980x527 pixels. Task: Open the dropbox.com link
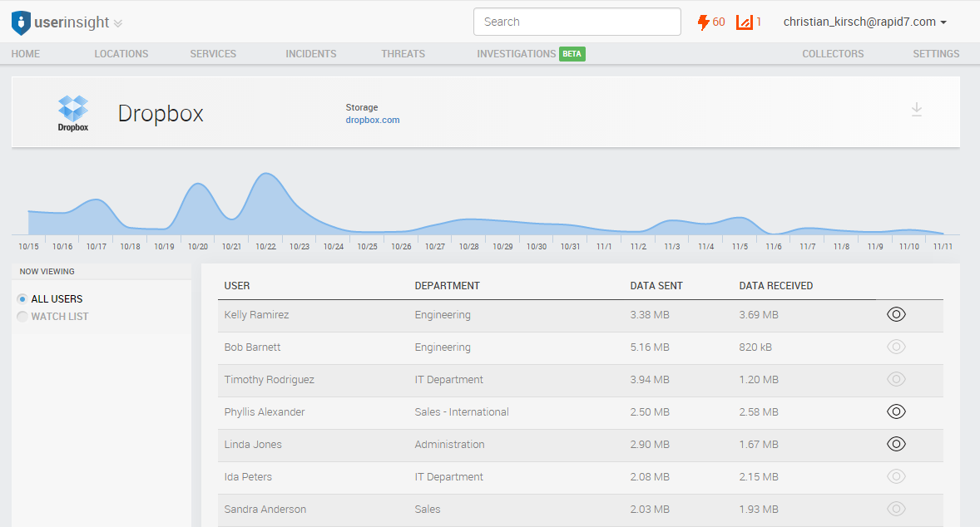pos(373,120)
